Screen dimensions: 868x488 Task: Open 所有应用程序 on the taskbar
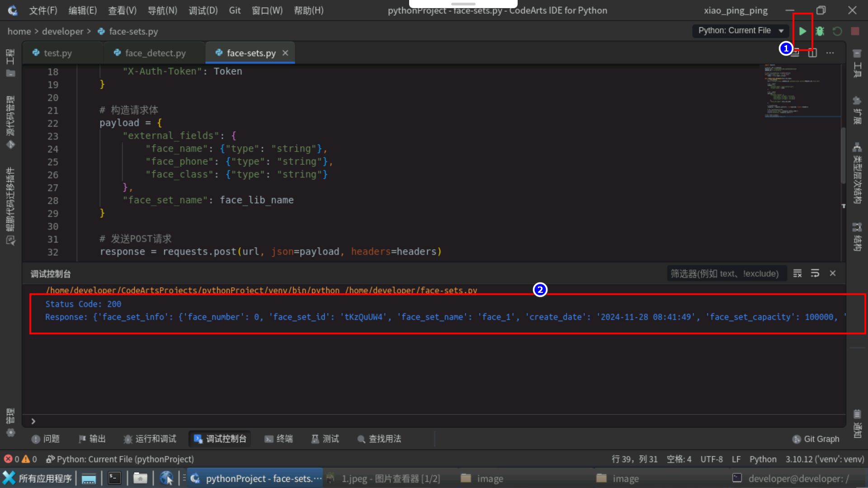(x=38, y=479)
